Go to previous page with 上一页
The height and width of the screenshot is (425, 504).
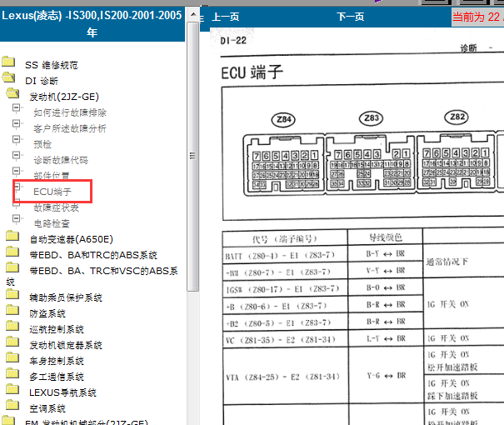click(x=225, y=17)
